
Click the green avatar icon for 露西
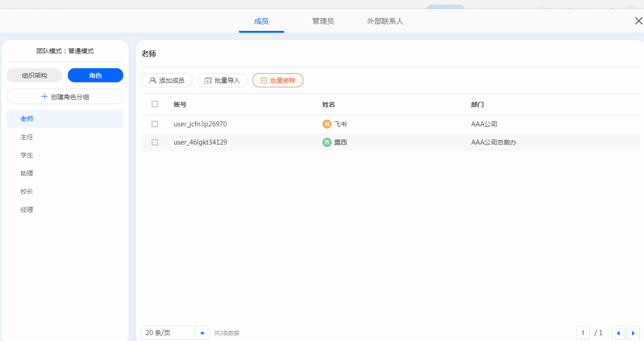327,142
